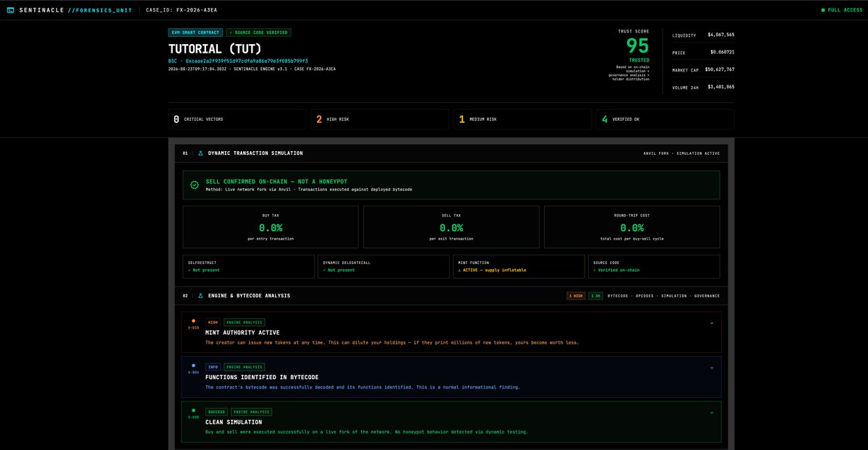The width and height of the screenshot is (868, 450).
Task: Click the Liquidity value $4,067,565
Action: pyautogui.click(x=721, y=35)
